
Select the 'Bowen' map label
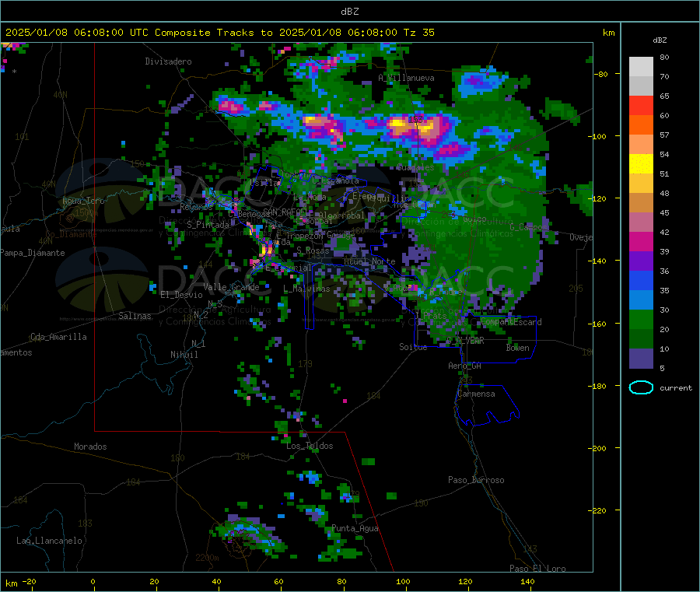[x=517, y=348]
